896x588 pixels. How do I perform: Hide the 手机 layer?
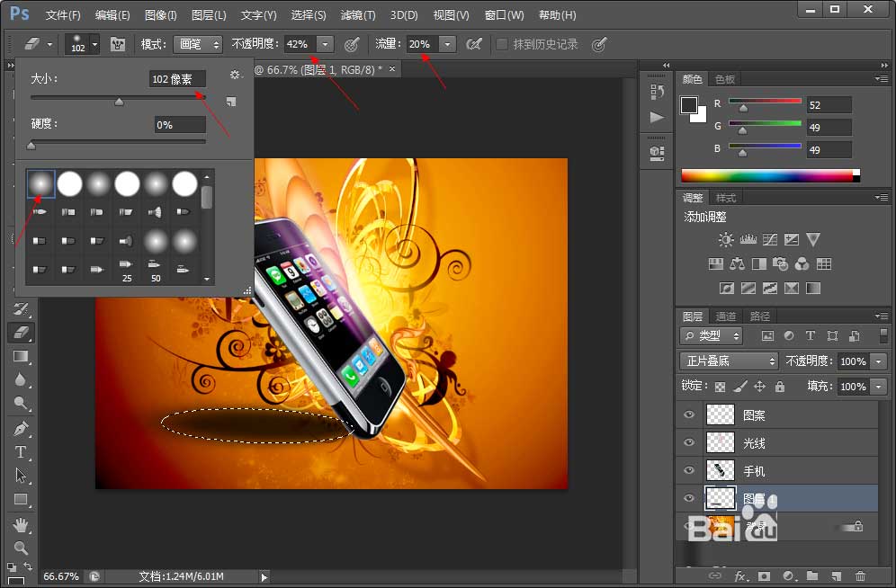pyautogui.click(x=688, y=470)
